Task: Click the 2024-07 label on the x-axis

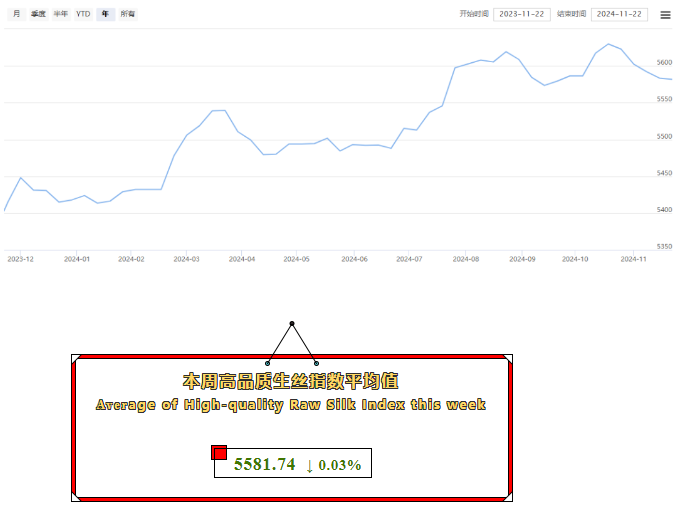Action: coord(409,258)
